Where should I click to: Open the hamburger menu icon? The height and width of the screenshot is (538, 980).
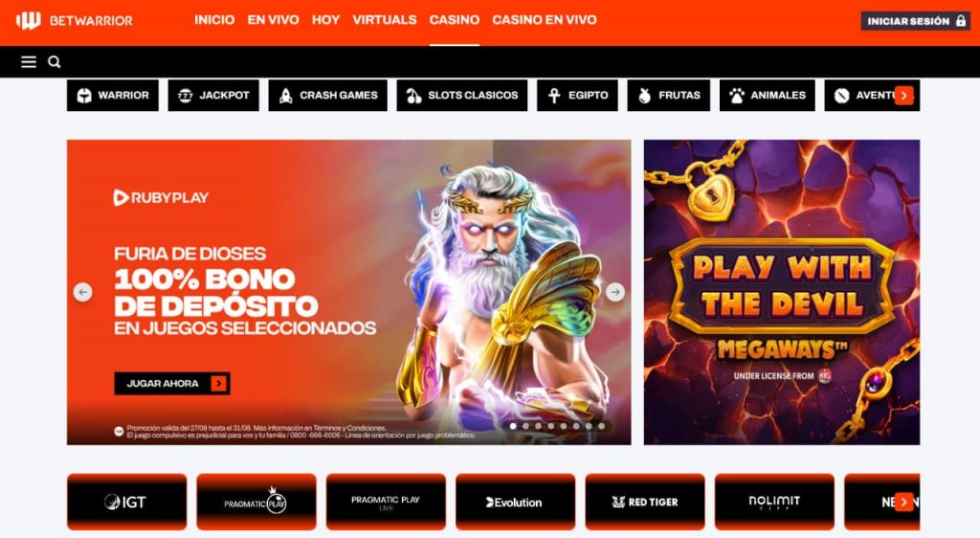tap(29, 62)
